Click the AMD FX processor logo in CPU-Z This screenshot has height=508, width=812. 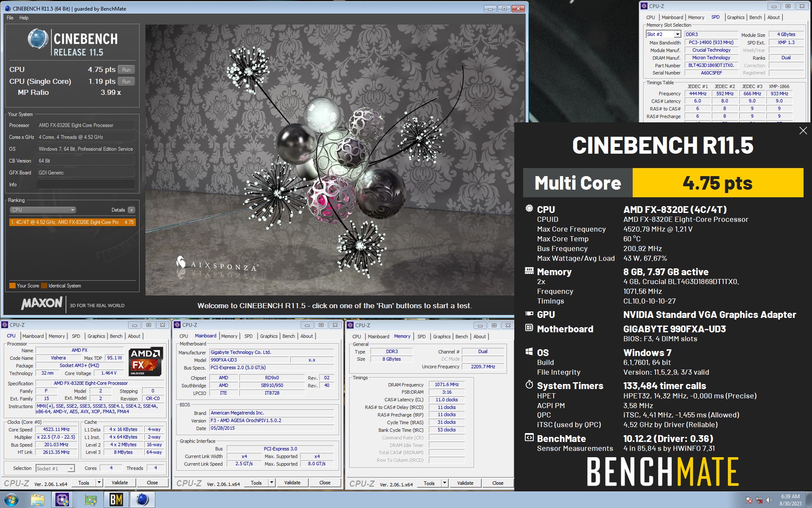[x=146, y=362]
